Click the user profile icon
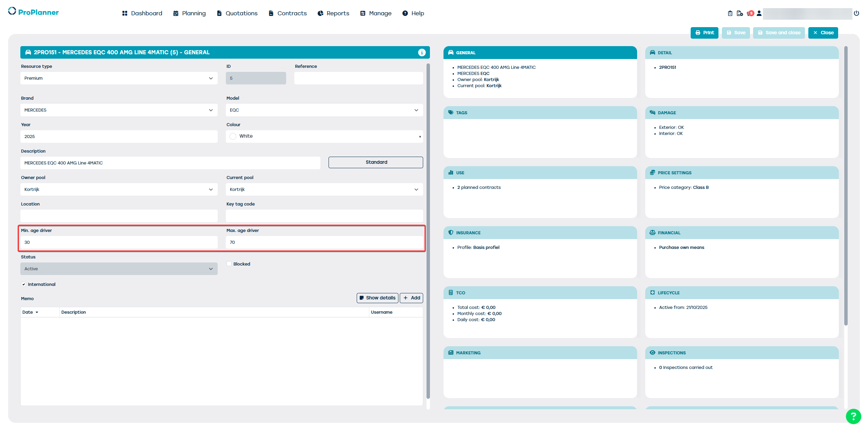This screenshot has height=431, width=868. tap(759, 13)
